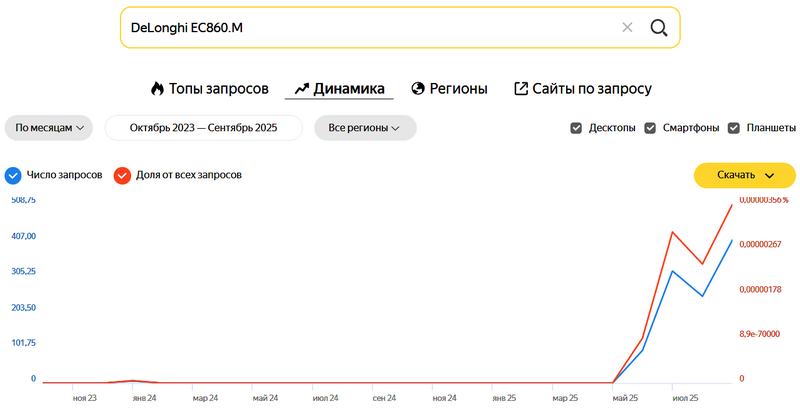This screenshot has width=800, height=413.
Task: Click the globe icon for Регионы
Action: pos(418,89)
